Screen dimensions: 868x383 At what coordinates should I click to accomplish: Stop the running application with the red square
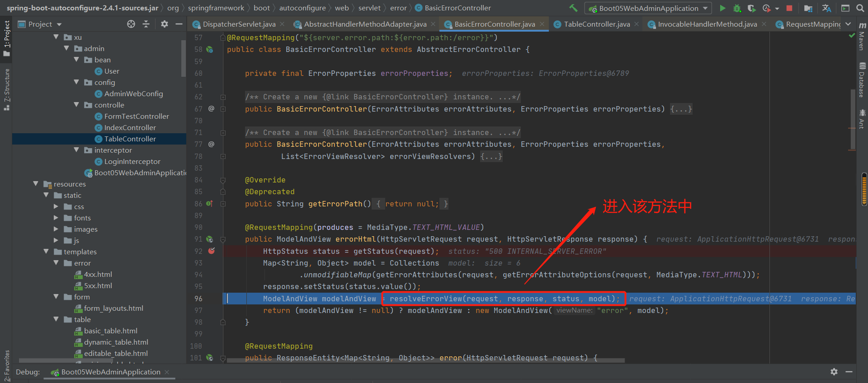click(x=789, y=8)
